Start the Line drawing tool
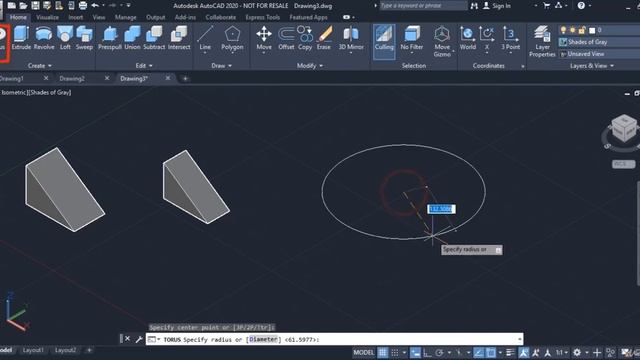Viewport: 640px width, 360px height. (205, 38)
